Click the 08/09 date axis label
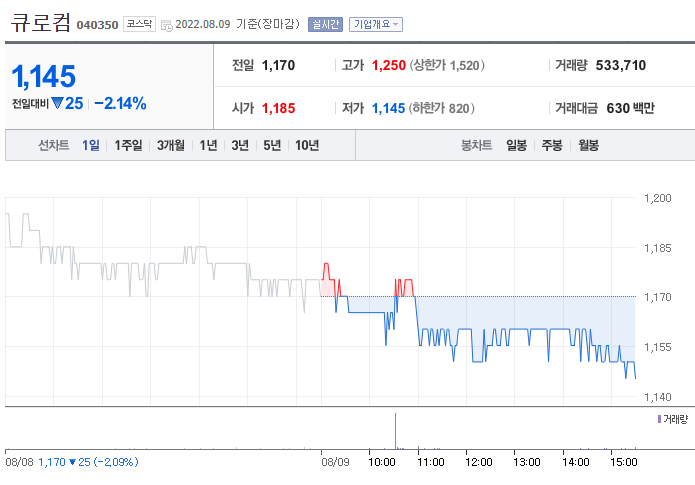 click(335, 462)
